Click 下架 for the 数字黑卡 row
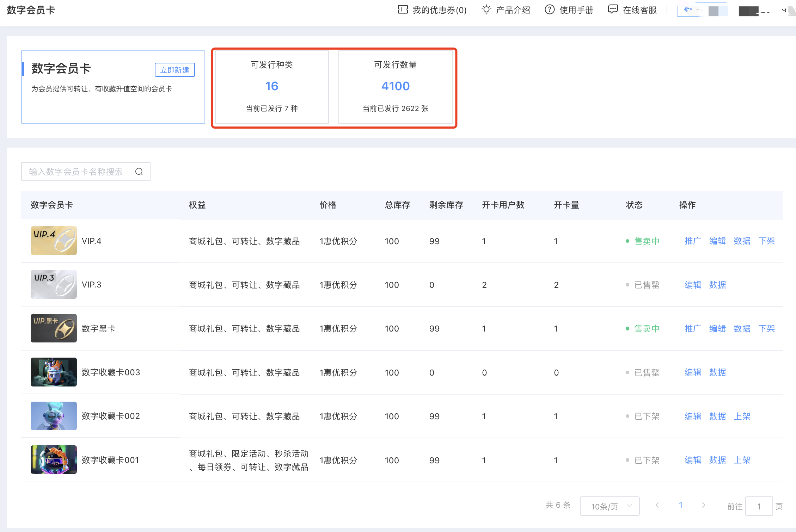This screenshot has height=532, width=796. click(766, 329)
